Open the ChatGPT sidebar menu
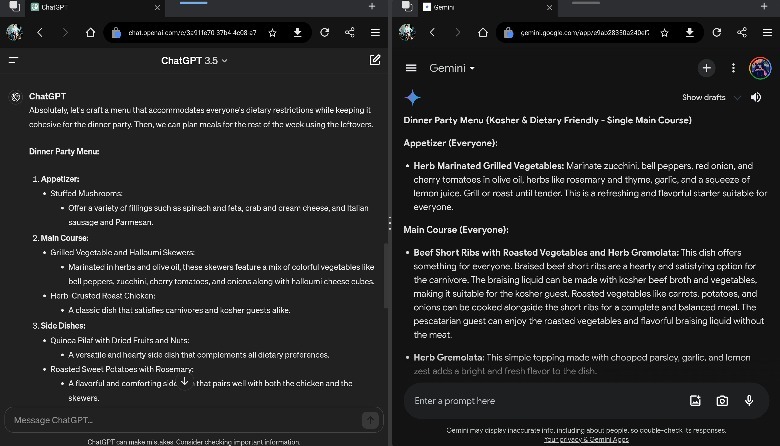The height and width of the screenshot is (446, 780). click(x=14, y=60)
